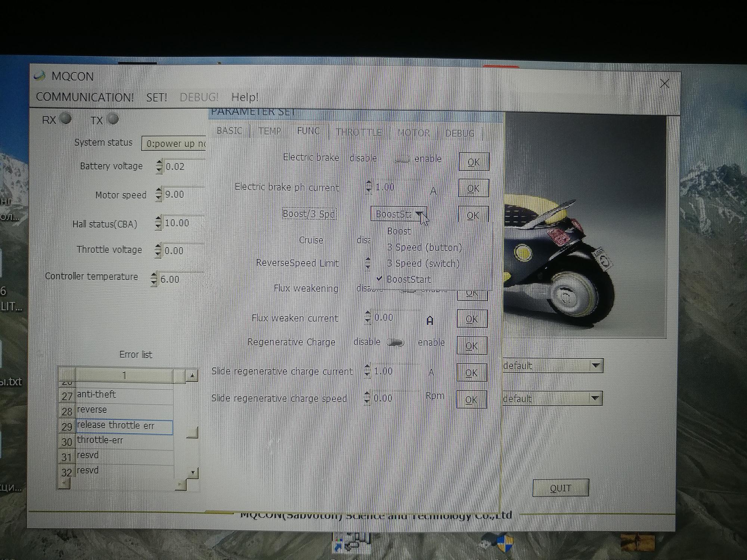Switch to the DEBUG tab in Parameter Set
Screen dimensions: 747x560
point(459,133)
